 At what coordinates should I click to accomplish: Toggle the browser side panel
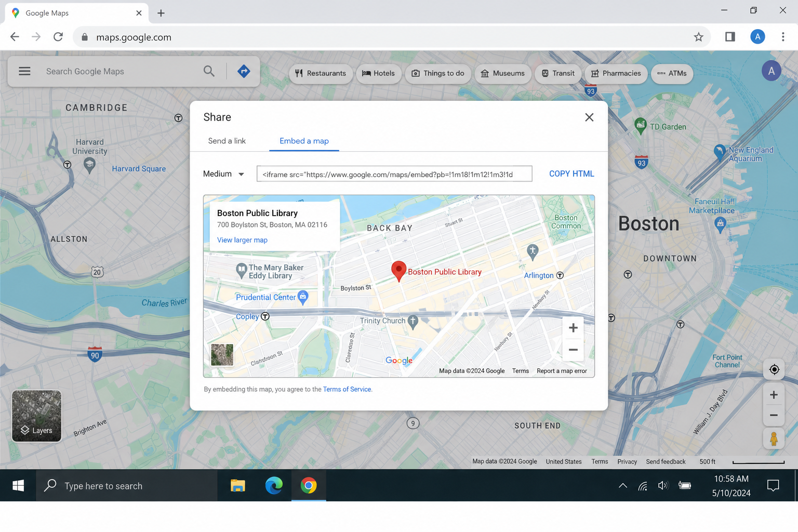tap(730, 37)
